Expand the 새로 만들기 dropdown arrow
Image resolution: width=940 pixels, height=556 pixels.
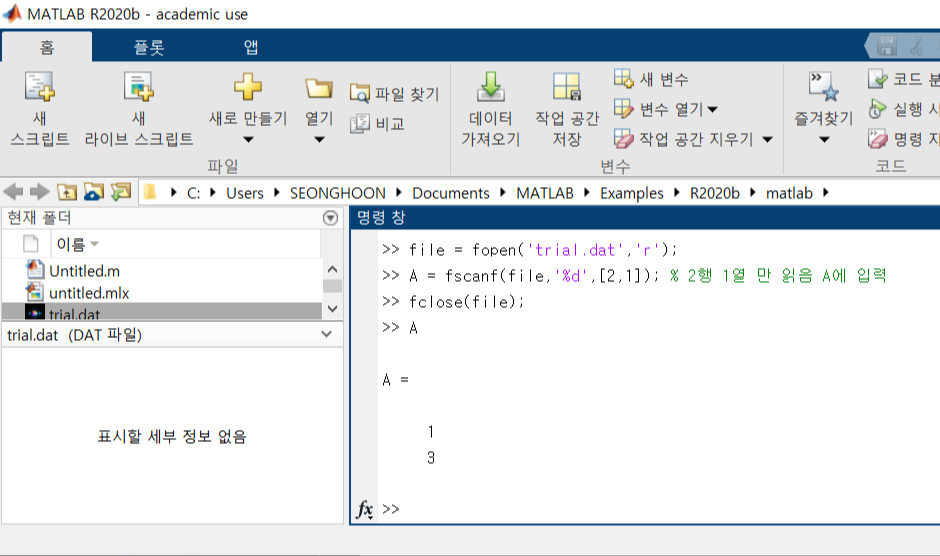click(248, 140)
